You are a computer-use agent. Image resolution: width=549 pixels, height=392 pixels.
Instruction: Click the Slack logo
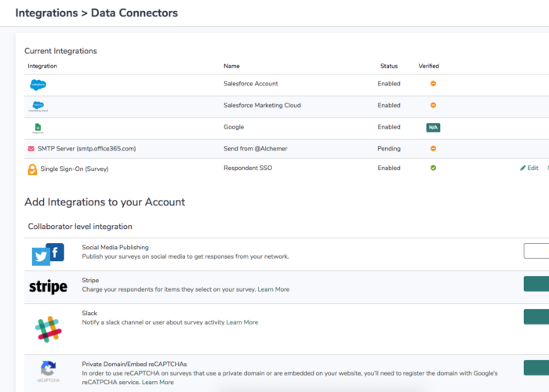point(49,329)
